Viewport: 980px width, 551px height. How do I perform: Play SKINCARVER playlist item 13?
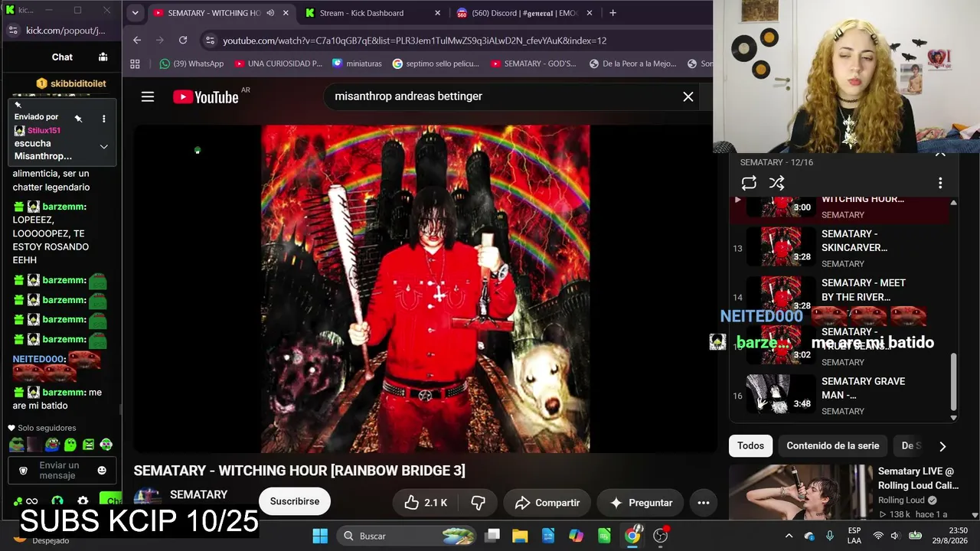coord(839,248)
